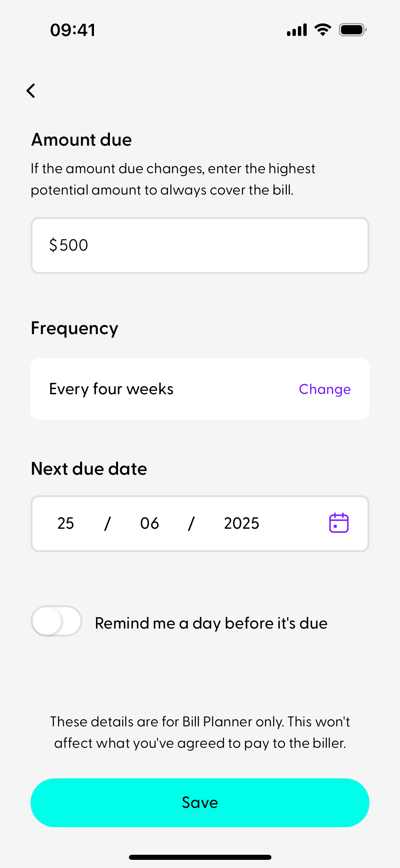Select the year value 2025
Screen dimensions: 400x868
pos(242,523)
